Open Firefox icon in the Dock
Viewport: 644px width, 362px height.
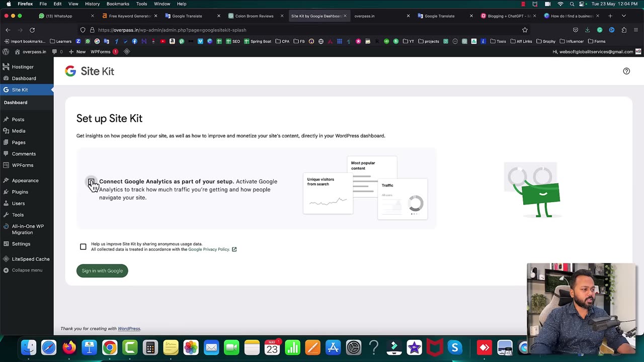point(69,347)
